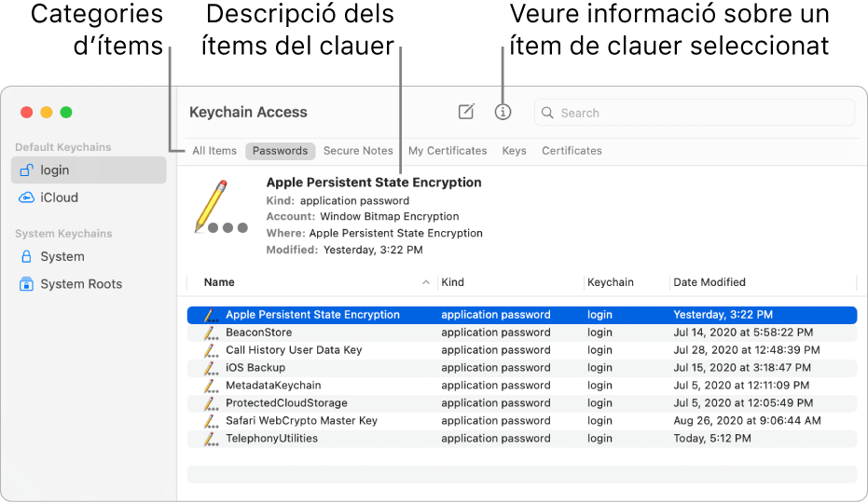Click the date Jul 5, 2020 at 12:05:49 PM
This screenshot has height=503, width=868.
click(x=743, y=403)
